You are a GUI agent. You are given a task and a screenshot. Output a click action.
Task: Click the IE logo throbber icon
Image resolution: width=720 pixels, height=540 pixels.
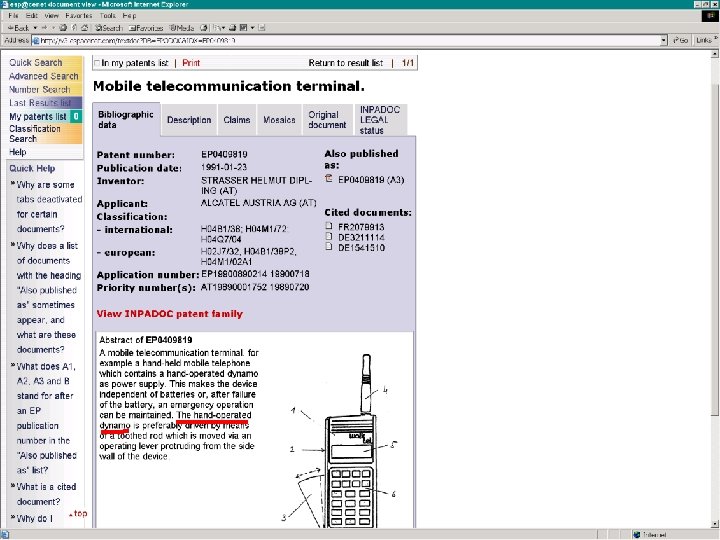[710, 16]
